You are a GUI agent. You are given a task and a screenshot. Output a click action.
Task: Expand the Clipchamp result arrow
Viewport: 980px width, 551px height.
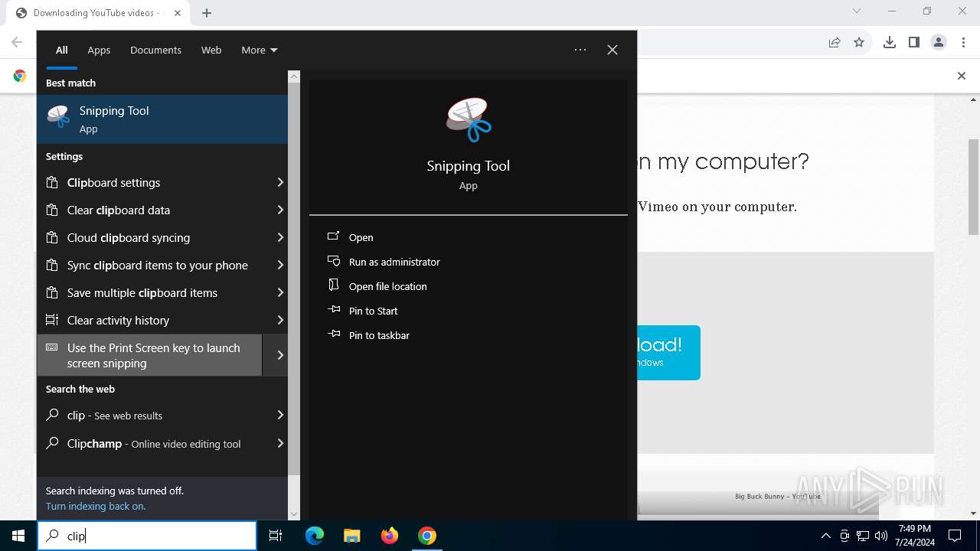tap(280, 442)
